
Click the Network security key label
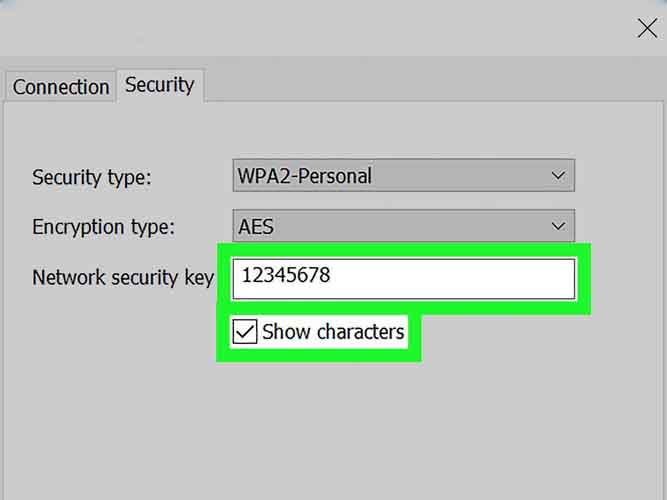(x=122, y=278)
